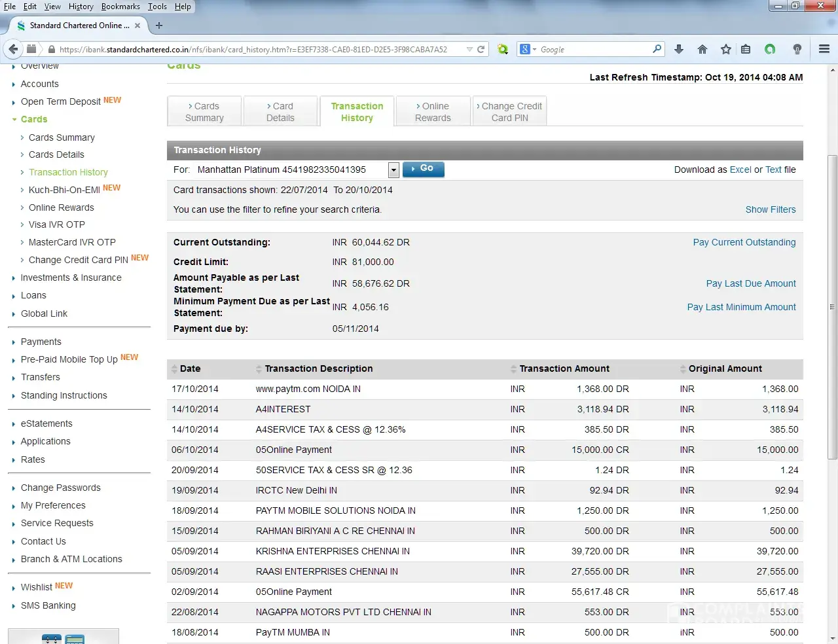Click the Google search input field

coord(592,49)
